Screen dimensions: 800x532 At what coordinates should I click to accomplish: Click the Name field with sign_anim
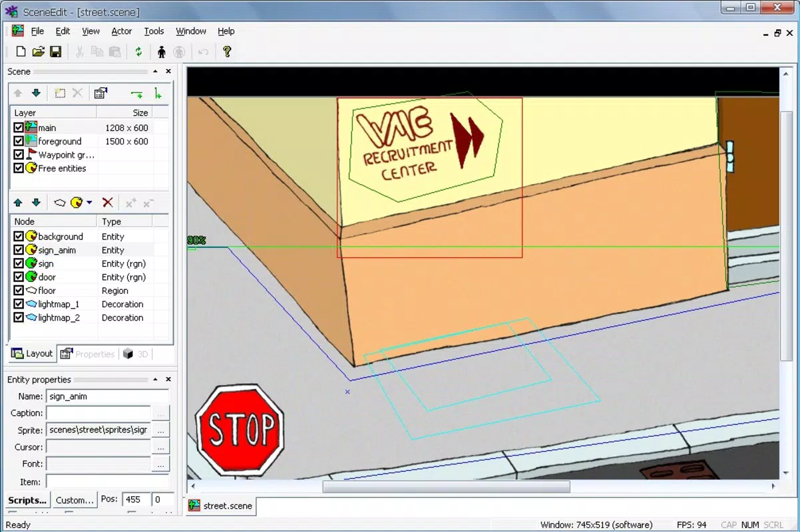pos(107,396)
